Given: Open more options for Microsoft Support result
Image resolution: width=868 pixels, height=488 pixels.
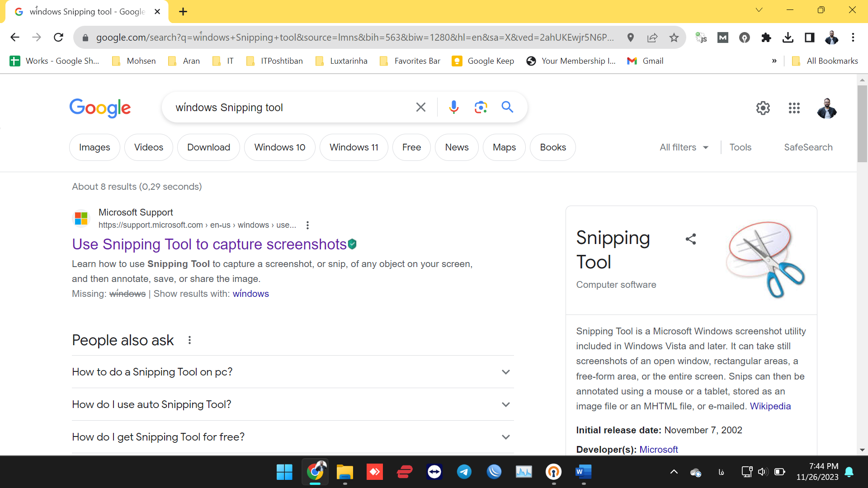Looking at the screenshot, I should (307, 225).
